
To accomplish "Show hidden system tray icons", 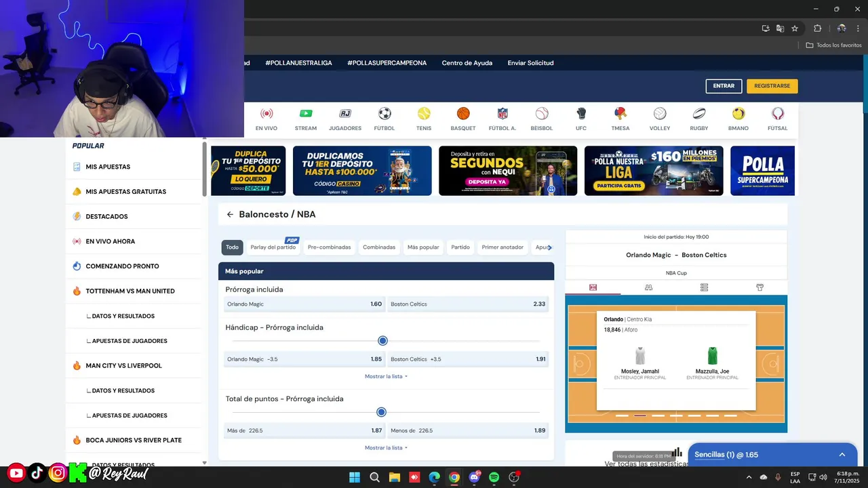I will 749,477.
